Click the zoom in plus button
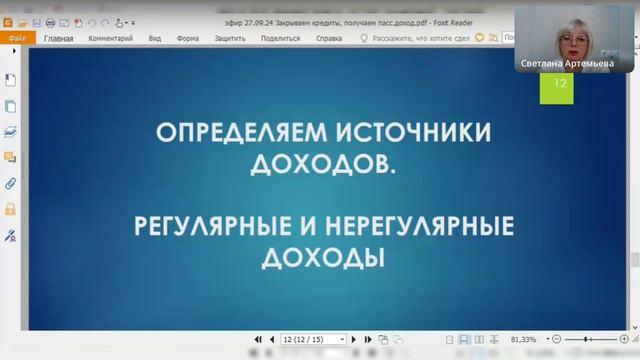This screenshot has width=640, height=360. coord(624,339)
